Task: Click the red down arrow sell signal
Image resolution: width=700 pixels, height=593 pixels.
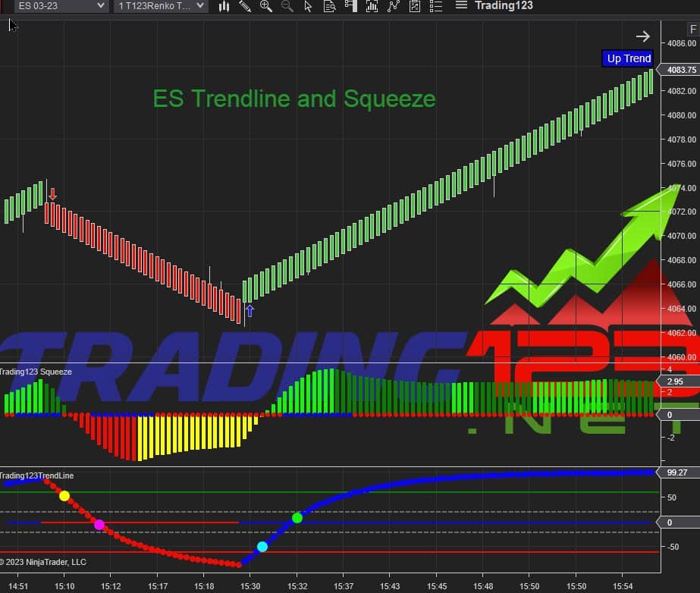Action: (x=52, y=194)
